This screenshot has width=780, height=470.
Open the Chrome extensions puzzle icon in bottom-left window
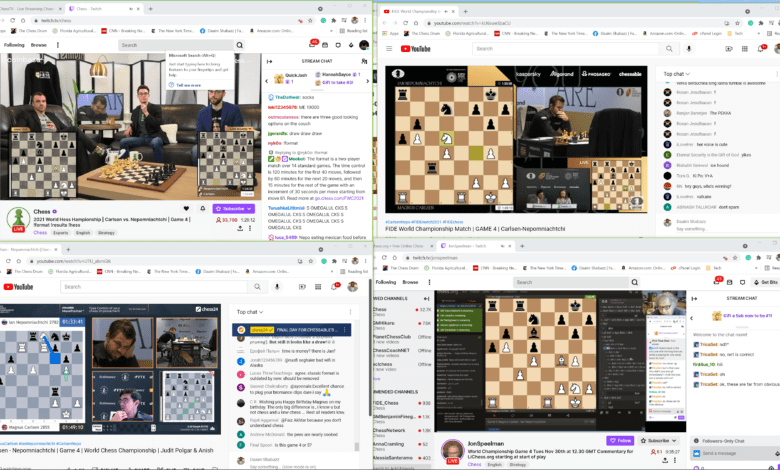click(x=334, y=261)
